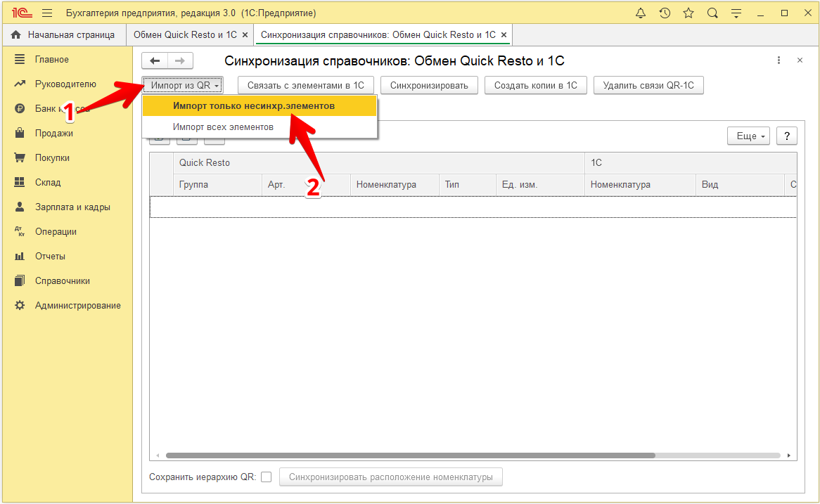
Task: Click the Отчеты bar chart icon
Action: pyautogui.click(x=20, y=256)
